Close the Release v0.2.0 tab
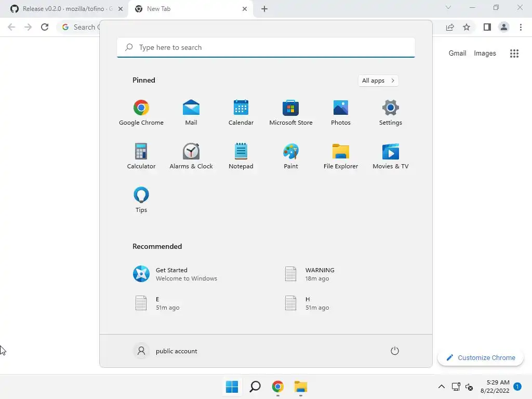Screen dimensions: 532x399 (121, 9)
